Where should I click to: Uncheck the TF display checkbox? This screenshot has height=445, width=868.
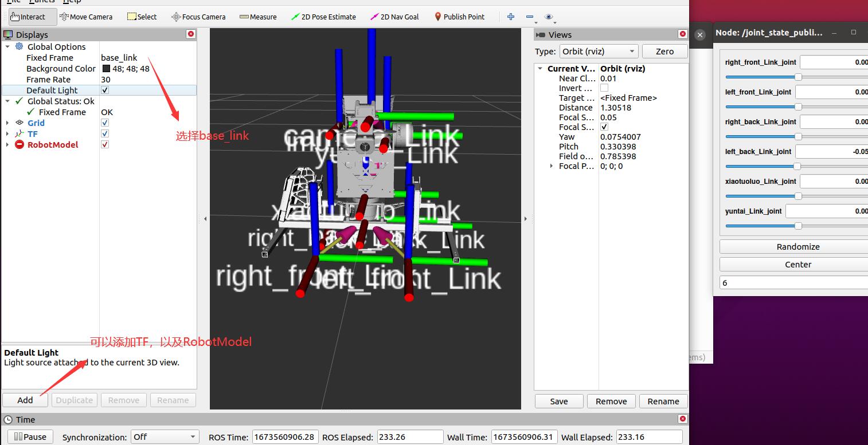tap(105, 134)
